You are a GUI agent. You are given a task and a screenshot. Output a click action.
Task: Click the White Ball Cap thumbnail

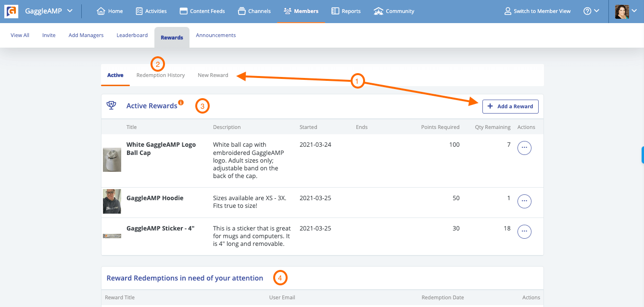point(112,160)
